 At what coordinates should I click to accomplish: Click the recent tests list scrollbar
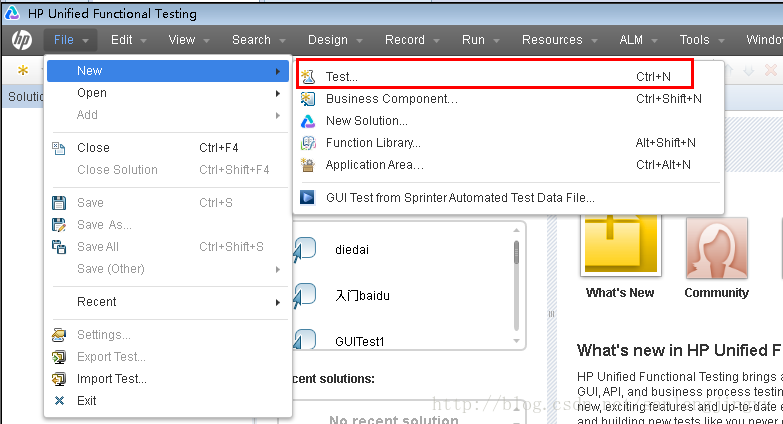pyautogui.click(x=517, y=252)
